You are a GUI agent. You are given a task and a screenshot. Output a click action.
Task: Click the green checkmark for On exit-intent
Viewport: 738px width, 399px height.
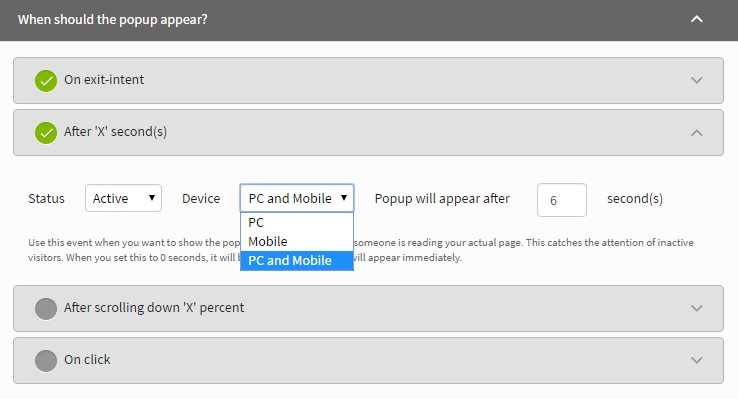pyautogui.click(x=46, y=80)
